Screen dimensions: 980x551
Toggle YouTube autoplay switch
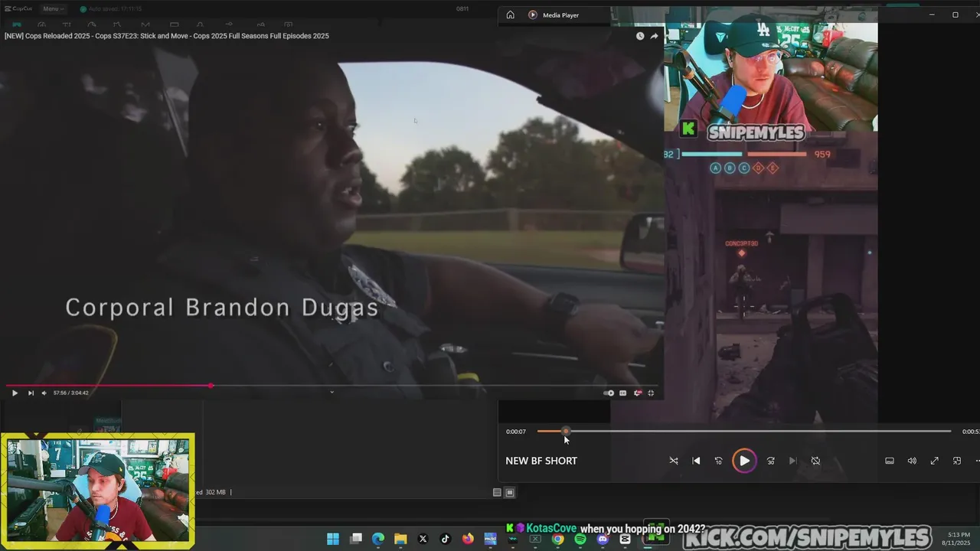[609, 393]
